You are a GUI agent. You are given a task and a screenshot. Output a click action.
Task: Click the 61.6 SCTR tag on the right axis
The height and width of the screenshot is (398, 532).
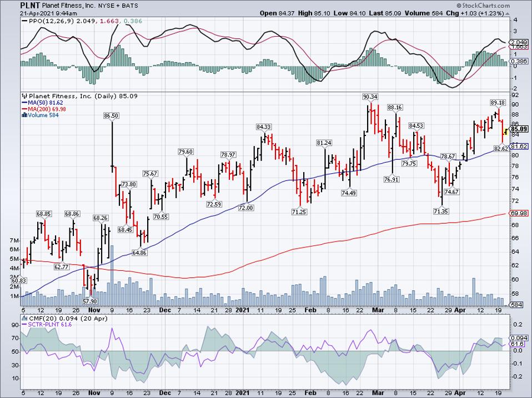coord(518,344)
